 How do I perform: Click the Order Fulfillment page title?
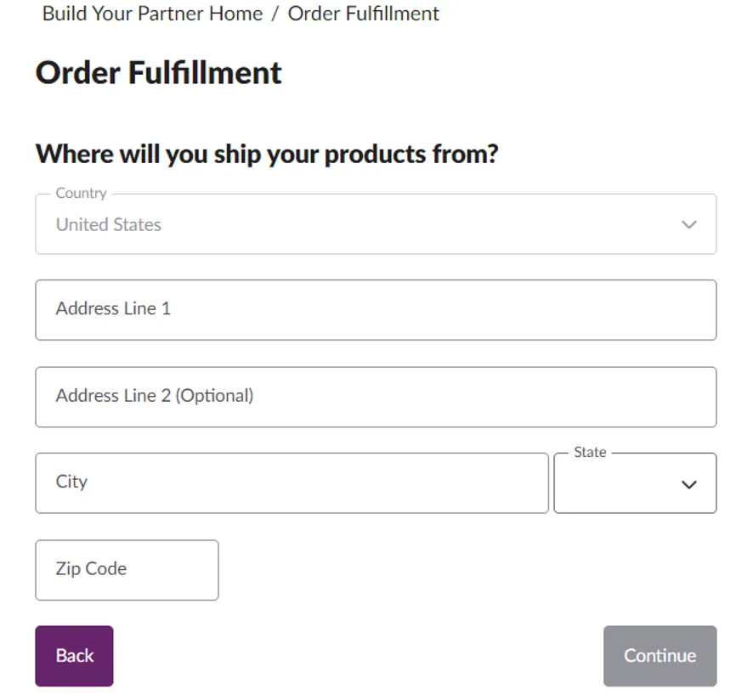pos(159,73)
